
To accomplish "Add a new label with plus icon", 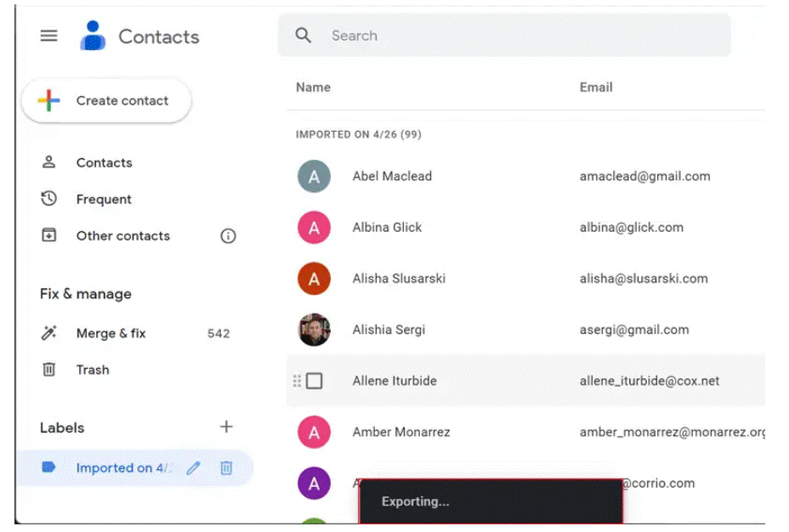I will 226,427.
